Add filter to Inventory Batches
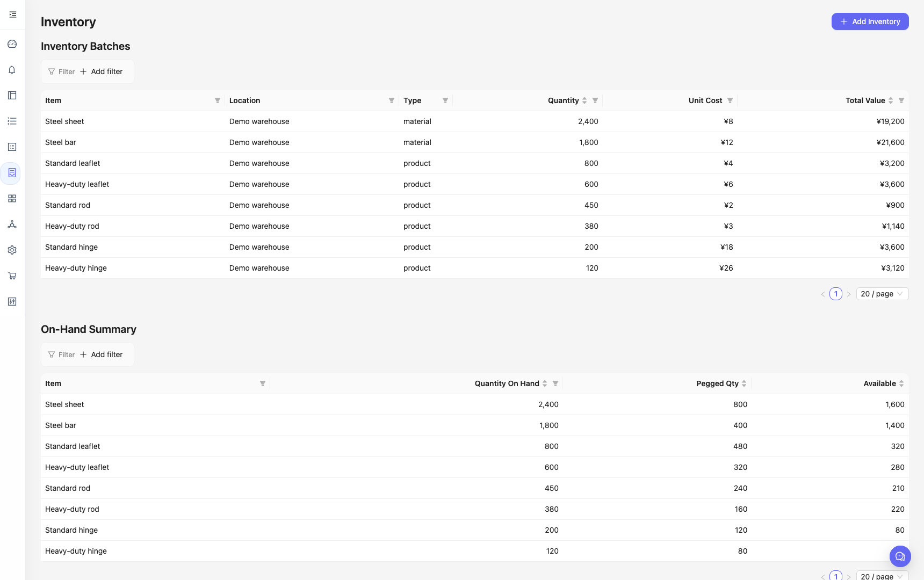The width and height of the screenshot is (924, 580). pyautogui.click(x=102, y=71)
